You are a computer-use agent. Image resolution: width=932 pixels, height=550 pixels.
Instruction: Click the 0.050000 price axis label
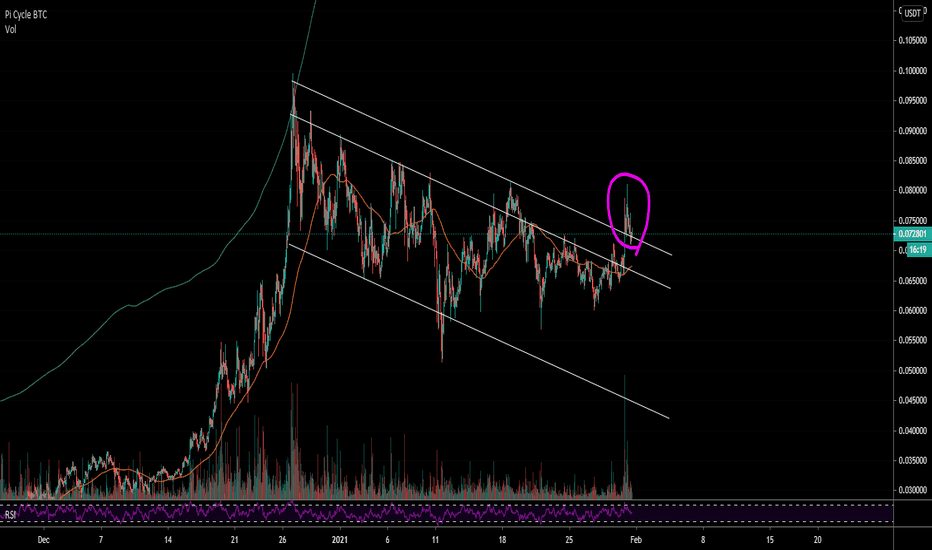(x=912, y=370)
